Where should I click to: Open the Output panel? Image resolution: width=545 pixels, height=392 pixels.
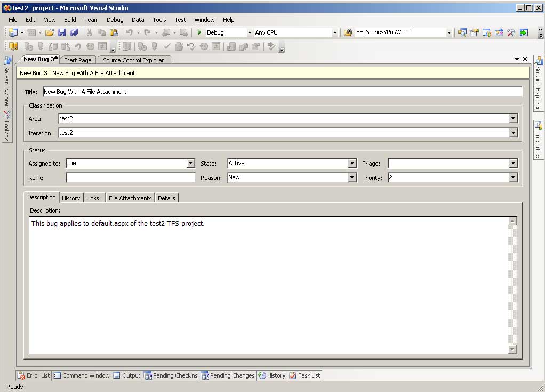[x=127, y=375]
